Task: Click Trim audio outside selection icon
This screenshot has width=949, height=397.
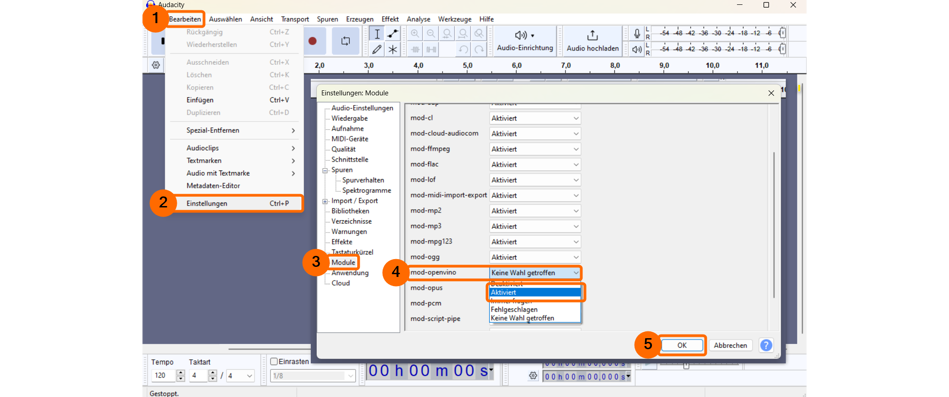Action: [x=415, y=50]
